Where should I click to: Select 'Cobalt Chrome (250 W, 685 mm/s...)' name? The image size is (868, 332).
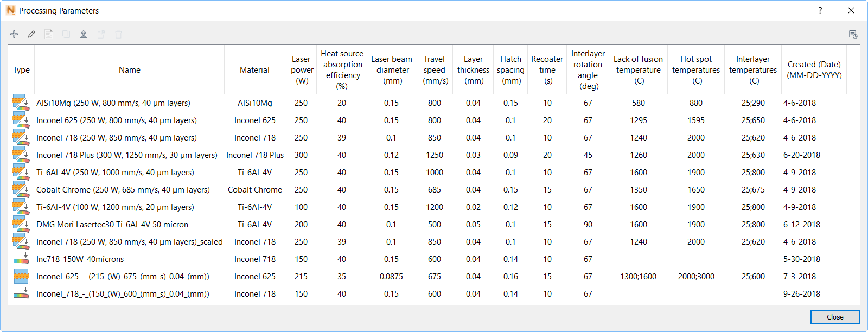(123, 189)
